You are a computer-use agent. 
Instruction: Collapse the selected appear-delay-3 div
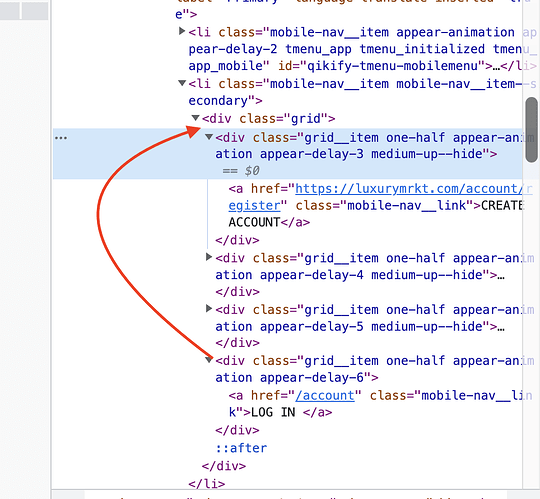click(x=209, y=137)
